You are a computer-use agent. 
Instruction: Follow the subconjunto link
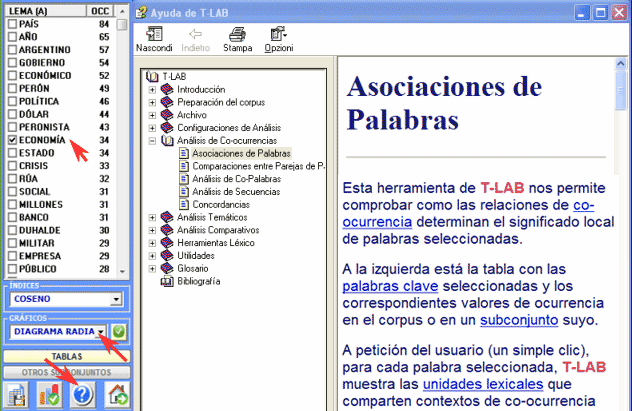[x=519, y=320]
